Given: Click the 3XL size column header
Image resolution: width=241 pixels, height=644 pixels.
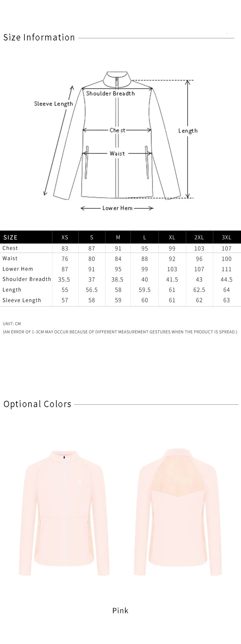Looking at the screenshot, I should click(227, 238).
